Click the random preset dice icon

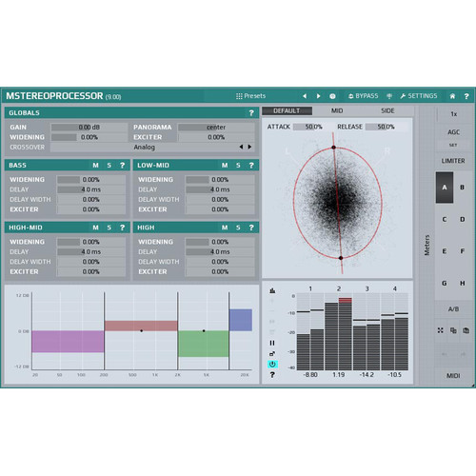[332, 96]
